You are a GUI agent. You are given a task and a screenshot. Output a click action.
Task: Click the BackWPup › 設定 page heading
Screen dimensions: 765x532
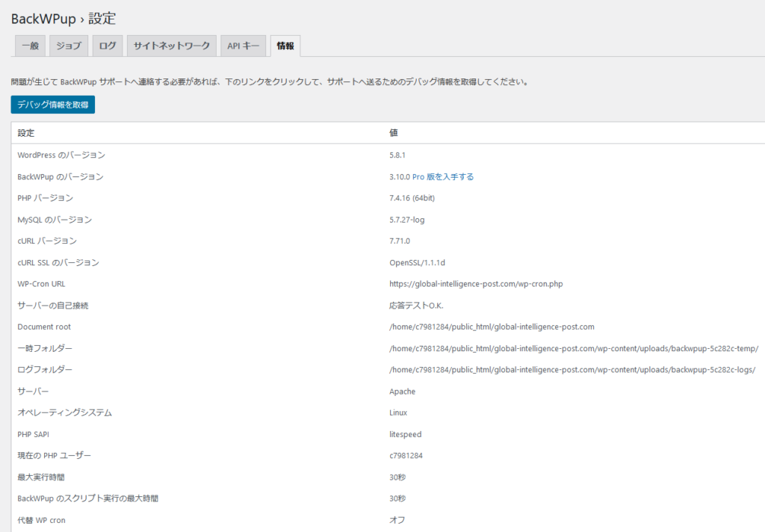[64, 19]
